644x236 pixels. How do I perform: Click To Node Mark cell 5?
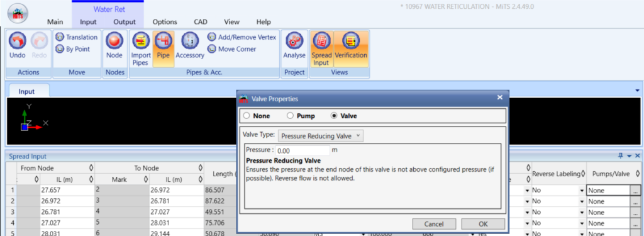click(x=122, y=223)
